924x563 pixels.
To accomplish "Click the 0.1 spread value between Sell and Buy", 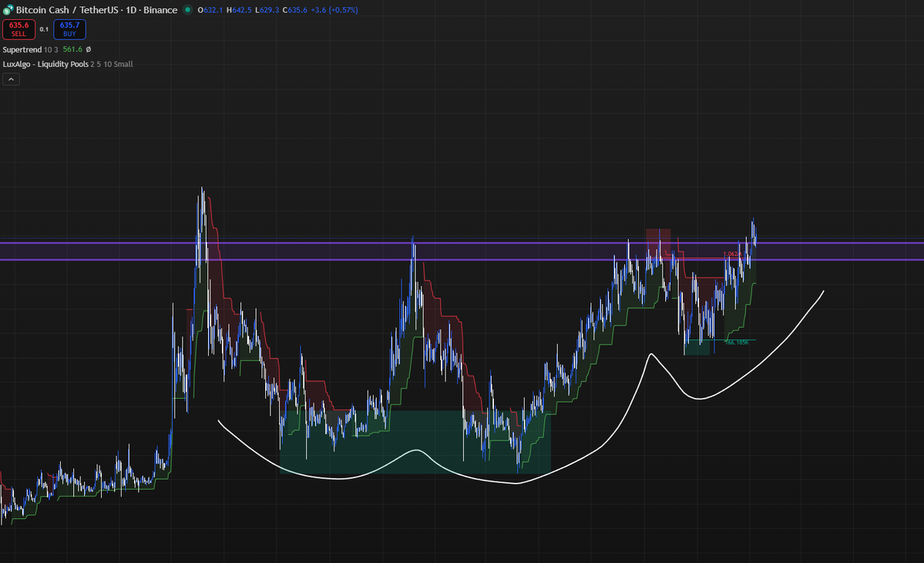I will 44,29.
